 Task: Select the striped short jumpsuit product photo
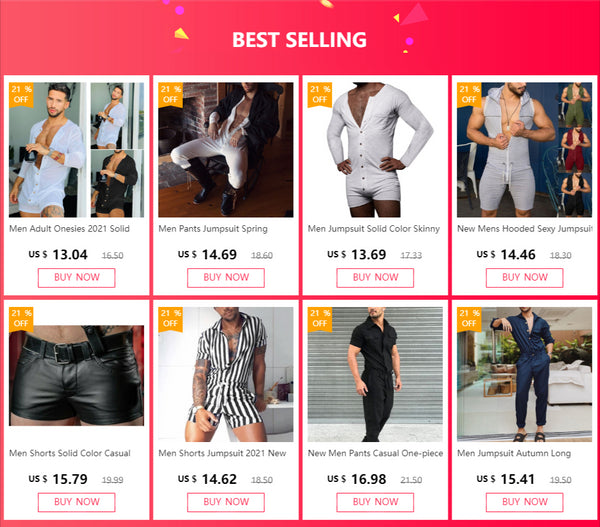pos(226,374)
